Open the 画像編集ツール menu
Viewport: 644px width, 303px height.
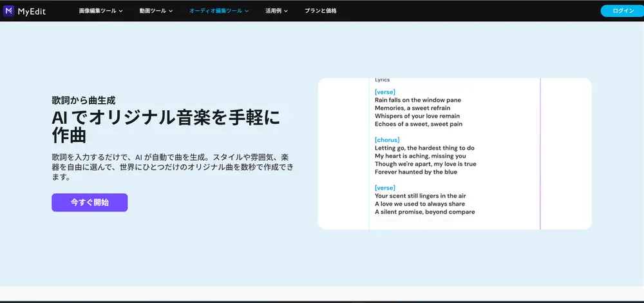pos(100,11)
